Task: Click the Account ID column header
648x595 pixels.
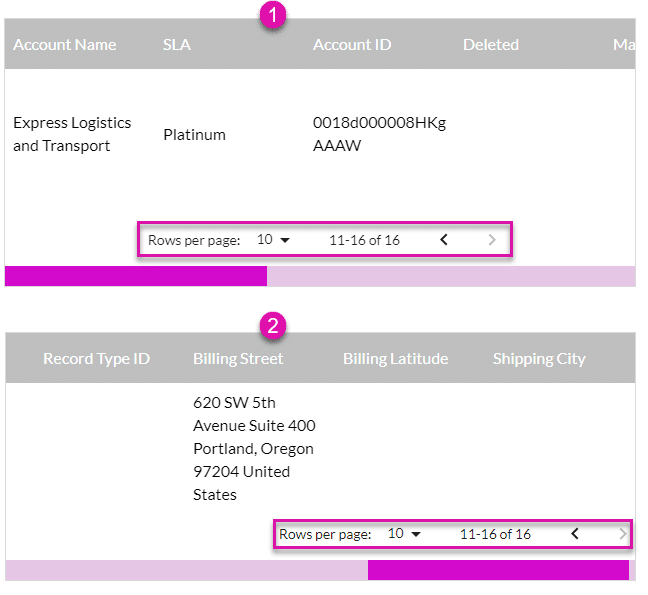Action: click(352, 45)
